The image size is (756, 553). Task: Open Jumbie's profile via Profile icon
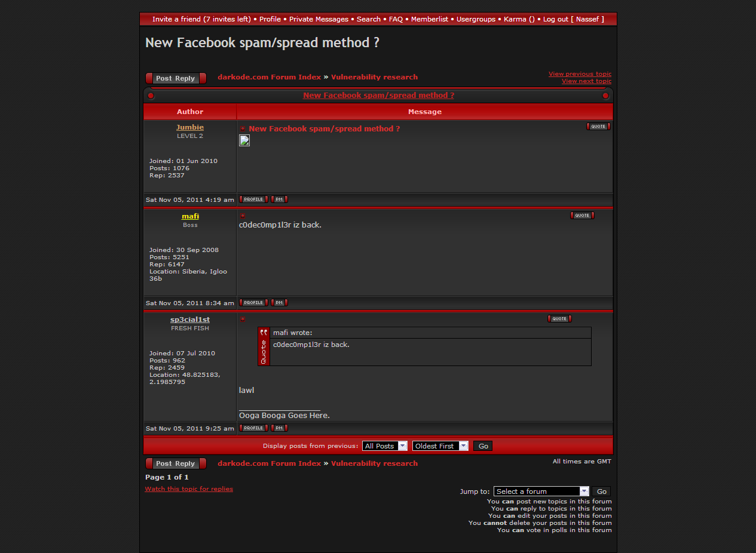(x=253, y=199)
